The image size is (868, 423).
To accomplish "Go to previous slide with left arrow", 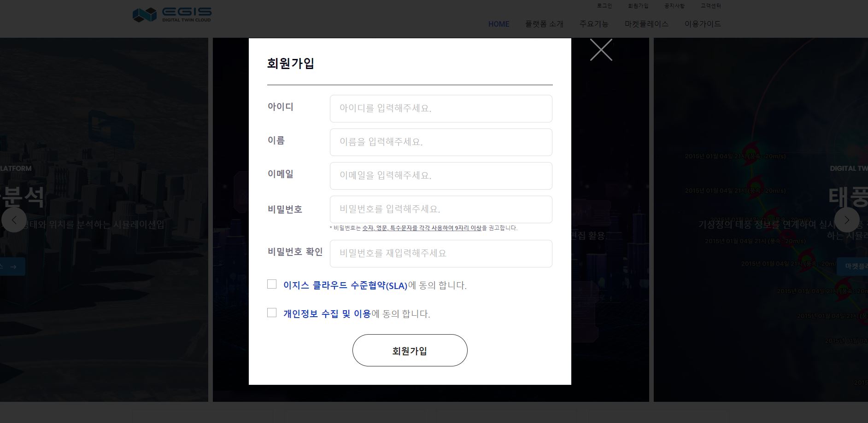I will pyautogui.click(x=14, y=220).
